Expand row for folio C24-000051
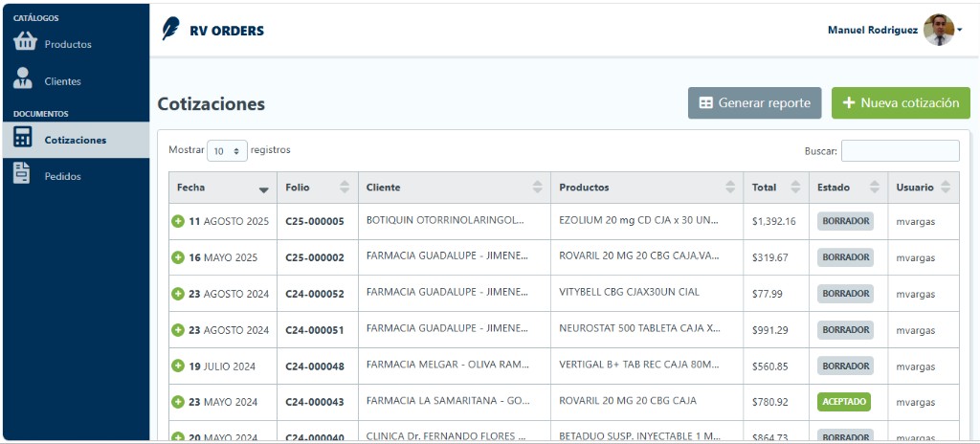 coord(178,329)
